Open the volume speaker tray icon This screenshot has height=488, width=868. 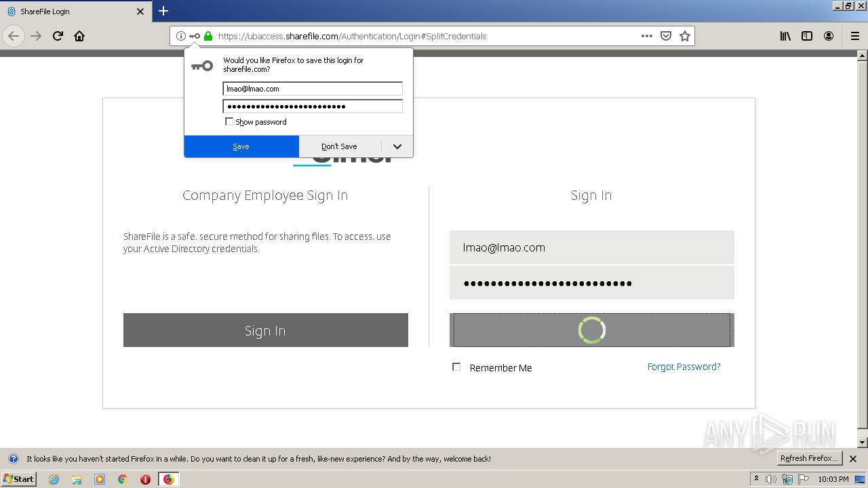coord(771,479)
